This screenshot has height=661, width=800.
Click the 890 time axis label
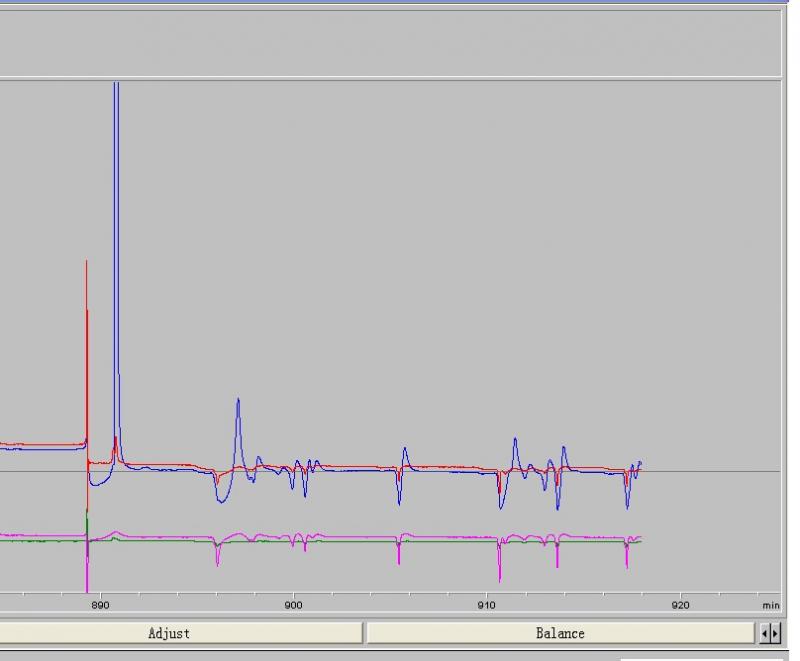point(101,605)
